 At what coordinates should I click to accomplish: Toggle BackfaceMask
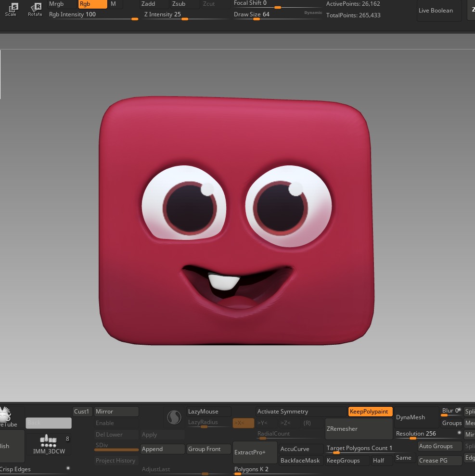point(301,461)
